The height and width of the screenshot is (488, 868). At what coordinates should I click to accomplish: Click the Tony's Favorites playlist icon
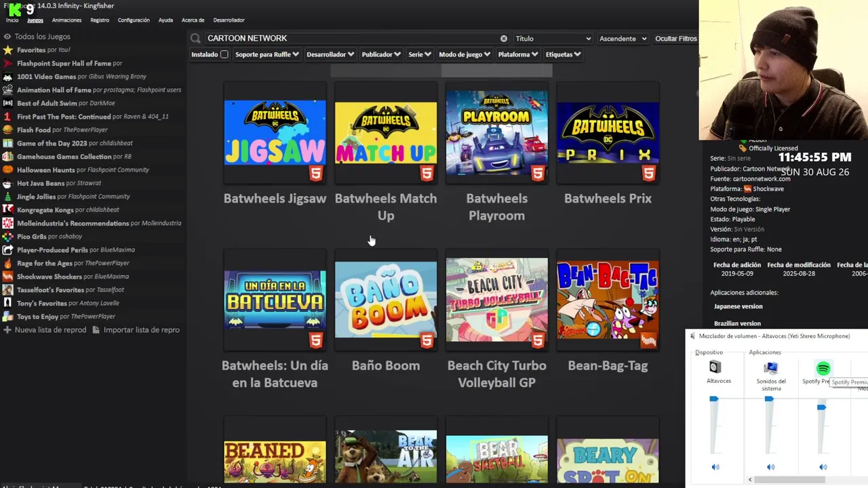[7, 303]
